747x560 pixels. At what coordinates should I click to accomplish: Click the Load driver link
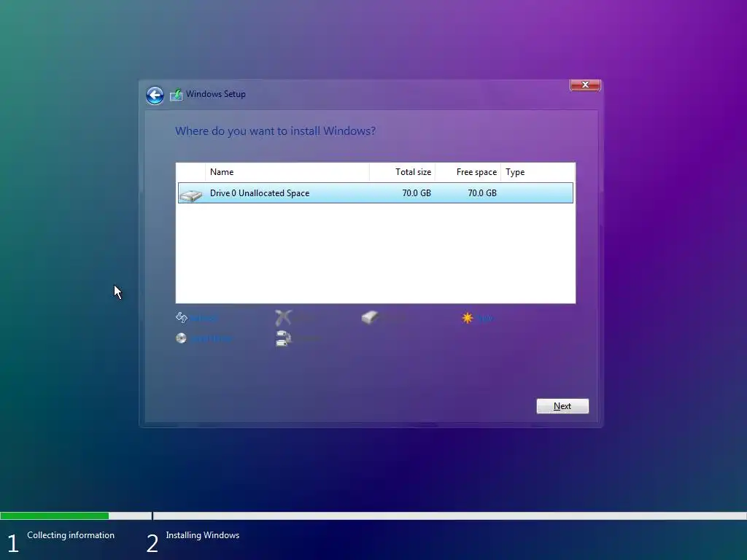(x=212, y=338)
